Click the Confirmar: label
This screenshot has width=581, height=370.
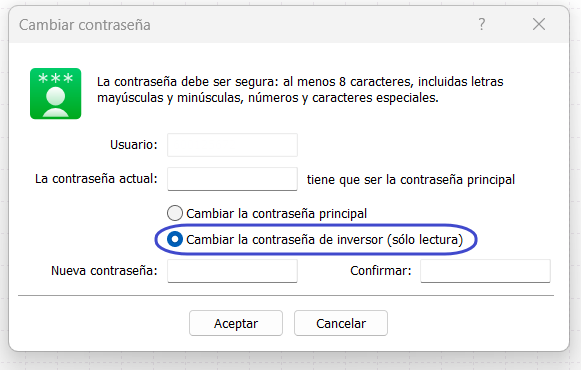tap(381, 271)
